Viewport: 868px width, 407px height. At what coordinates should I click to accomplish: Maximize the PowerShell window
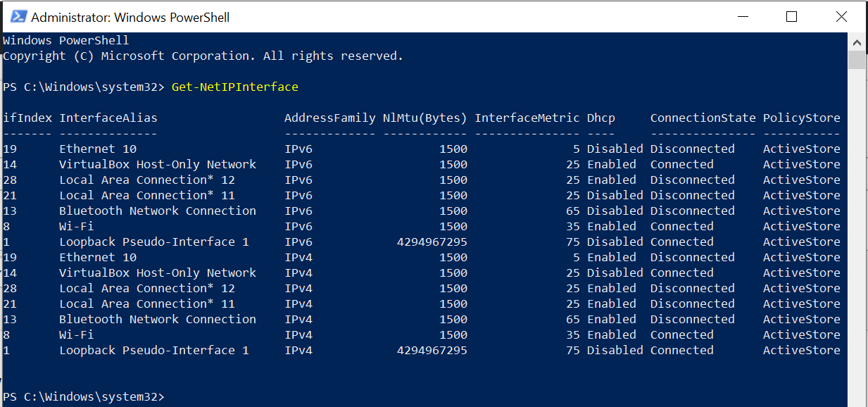[792, 17]
